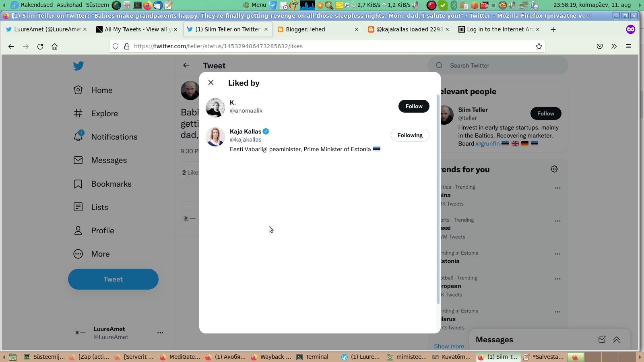The image size is (644, 362).
Task: Click the Liked by dialog scrollbar
Action: (438, 199)
